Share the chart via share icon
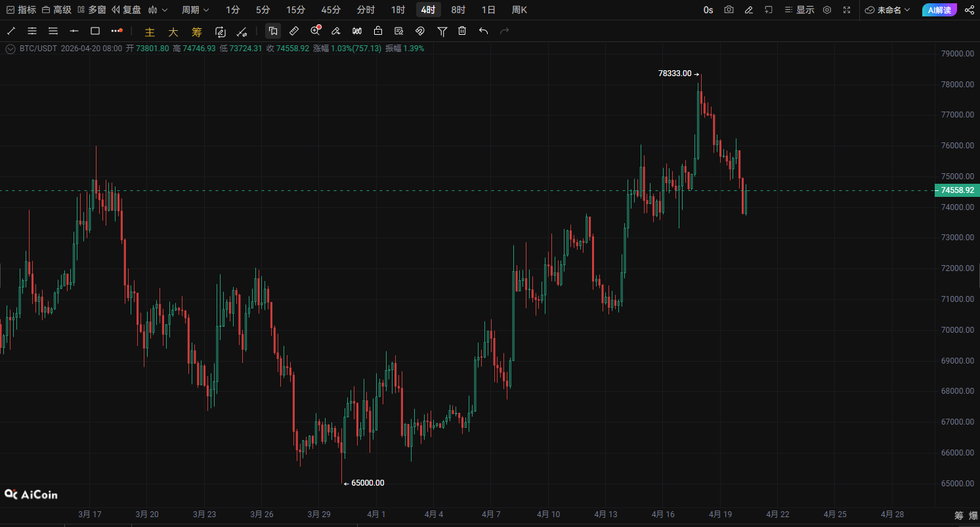This screenshot has width=980, height=527. [969, 10]
